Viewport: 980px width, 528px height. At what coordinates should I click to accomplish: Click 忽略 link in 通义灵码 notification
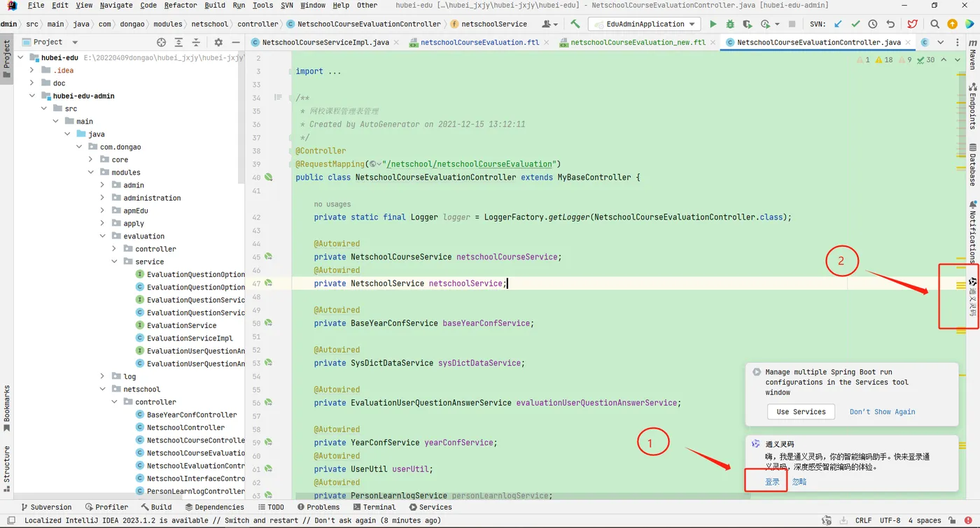[799, 482]
